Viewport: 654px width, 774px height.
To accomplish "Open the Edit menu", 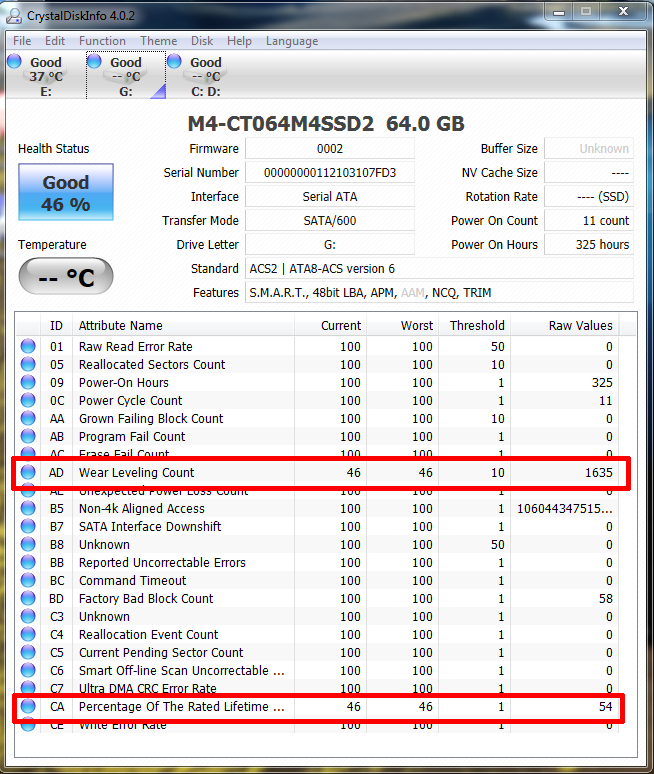I will pos(55,41).
